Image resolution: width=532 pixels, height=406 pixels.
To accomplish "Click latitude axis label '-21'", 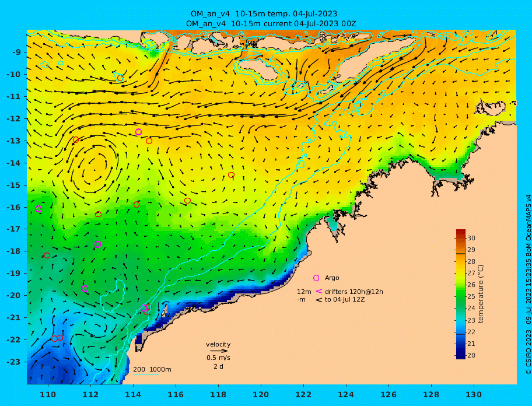I will pyautogui.click(x=14, y=318).
